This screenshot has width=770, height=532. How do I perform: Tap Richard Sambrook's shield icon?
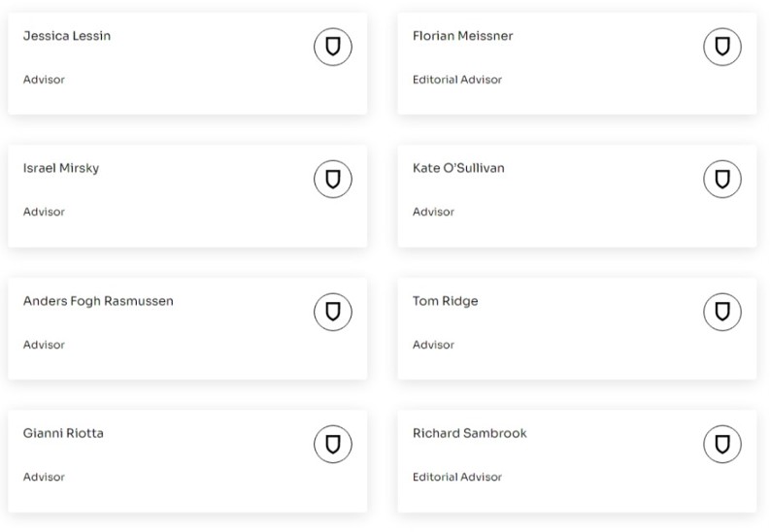721,444
